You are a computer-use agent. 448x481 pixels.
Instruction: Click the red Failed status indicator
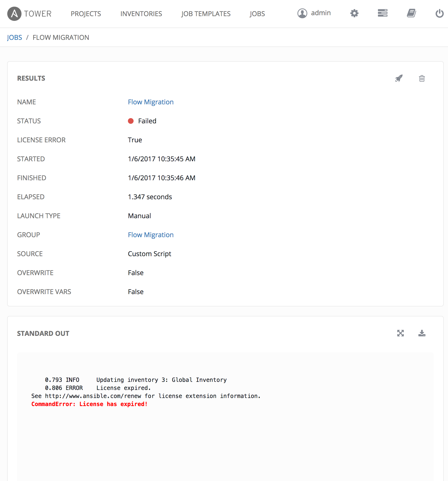coord(131,121)
